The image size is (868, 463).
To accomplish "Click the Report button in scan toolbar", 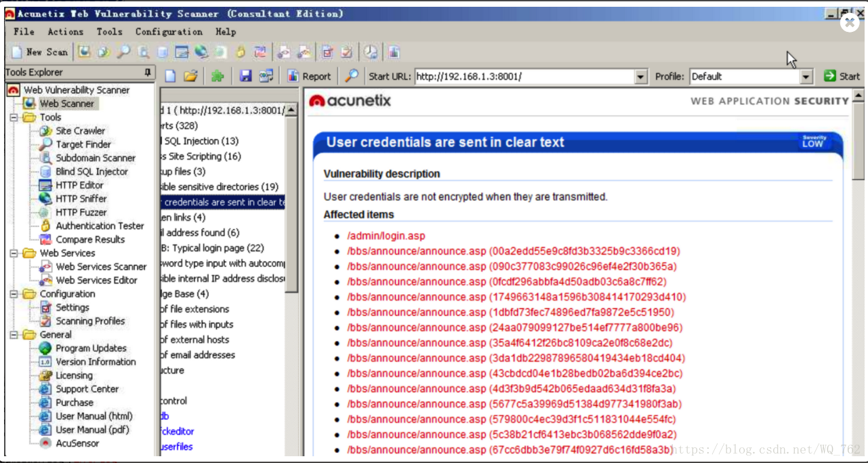I will point(309,76).
